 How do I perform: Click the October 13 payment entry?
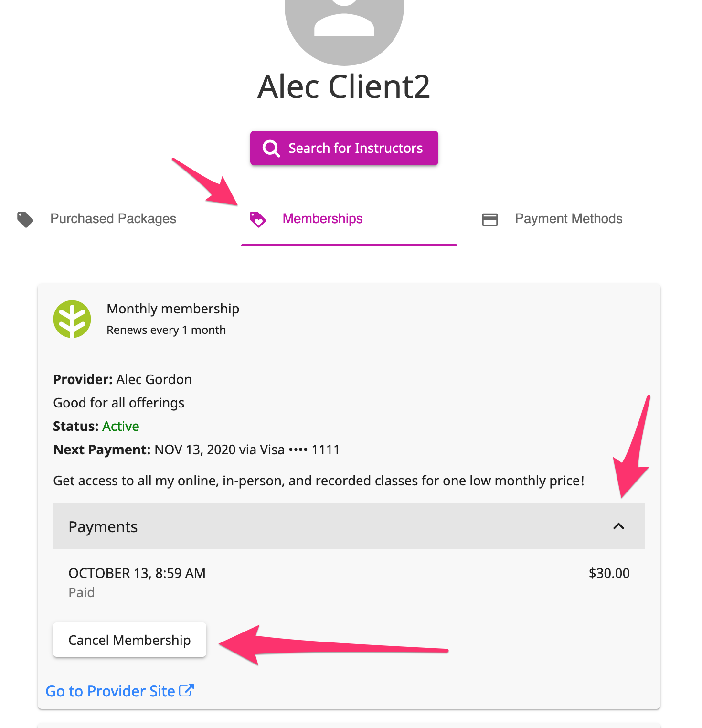pyautogui.click(x=349, y=582)
